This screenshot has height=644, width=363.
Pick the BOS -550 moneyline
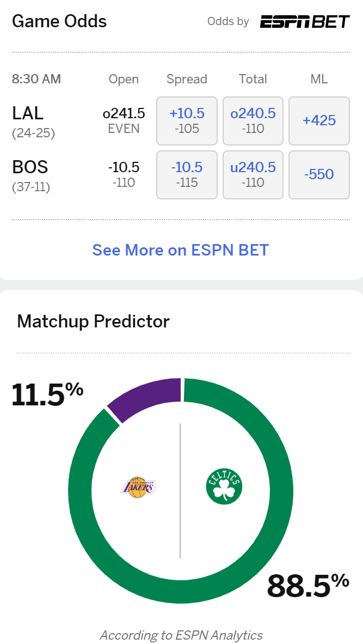319,174
